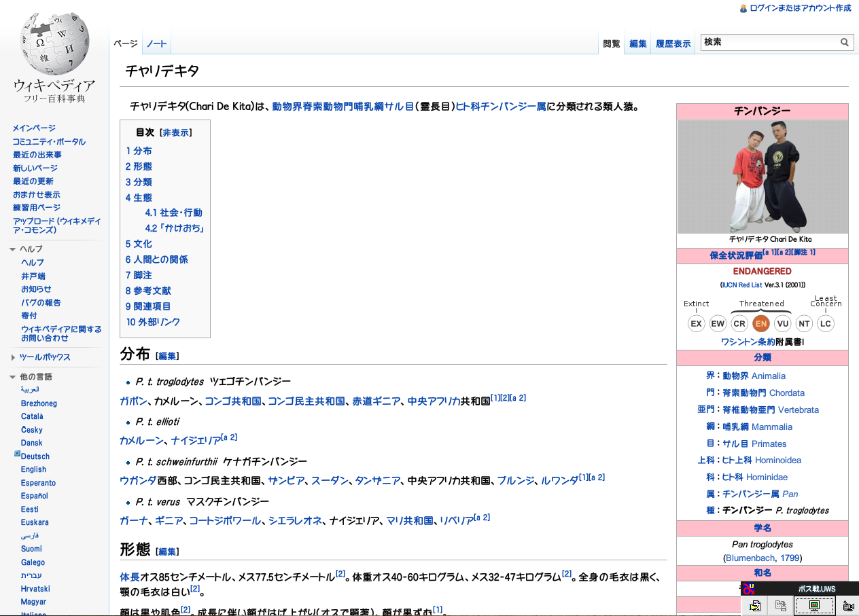Open the 履歴表示 history tab

(x=673, y=43)
